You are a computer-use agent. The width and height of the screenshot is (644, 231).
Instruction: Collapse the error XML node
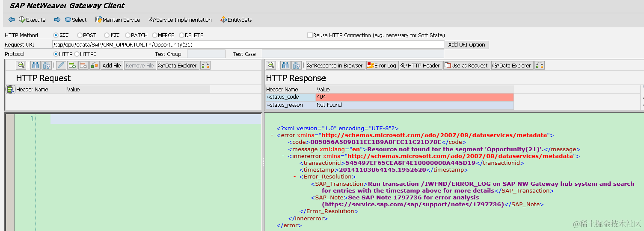272,135
